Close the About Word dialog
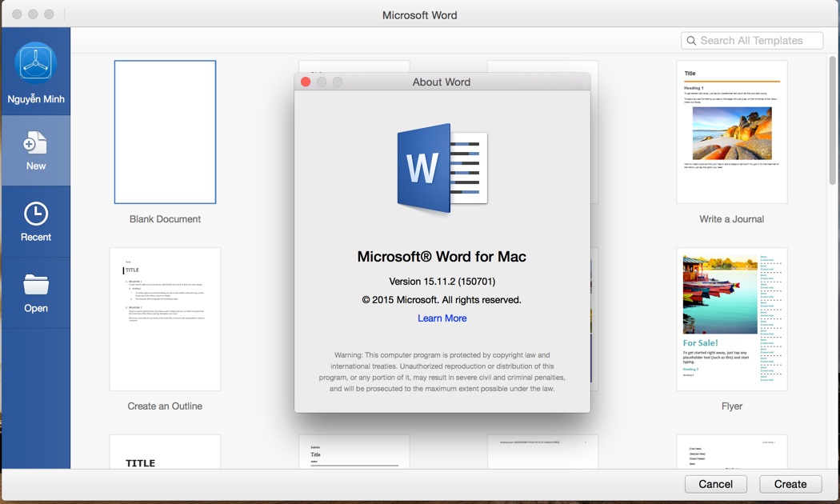This screenshot has height=504, width=840. coord(306,82)
